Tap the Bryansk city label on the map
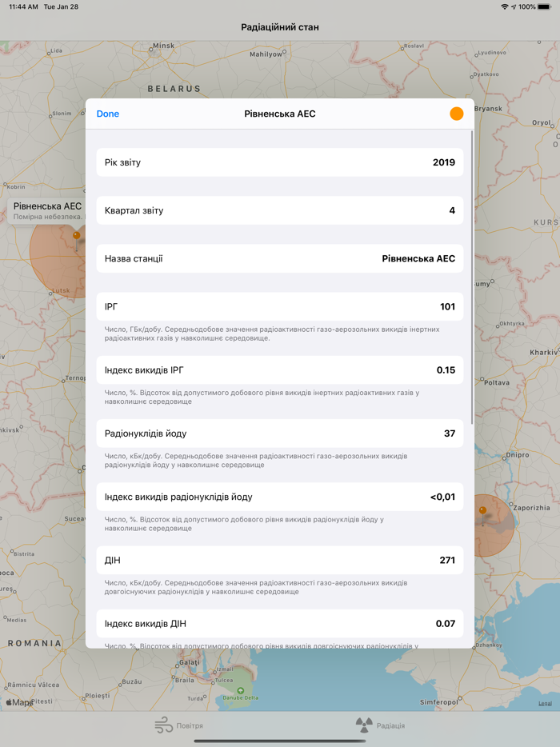The image size is (560, 747). [x=488, y=109]
